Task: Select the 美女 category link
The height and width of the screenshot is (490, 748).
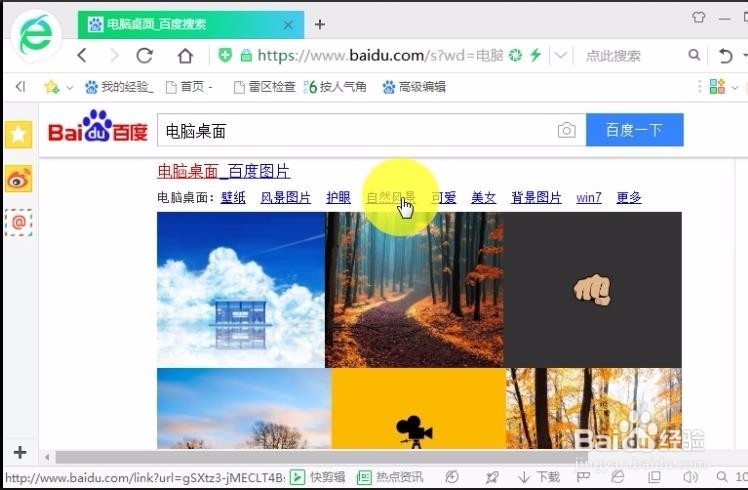Action: click(x=483, y=198)
